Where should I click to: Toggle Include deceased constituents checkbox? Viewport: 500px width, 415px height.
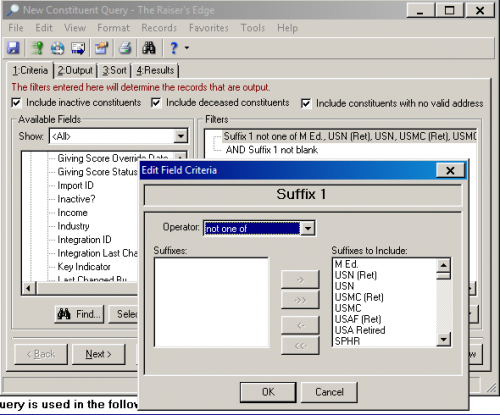[x=156, y=102]
